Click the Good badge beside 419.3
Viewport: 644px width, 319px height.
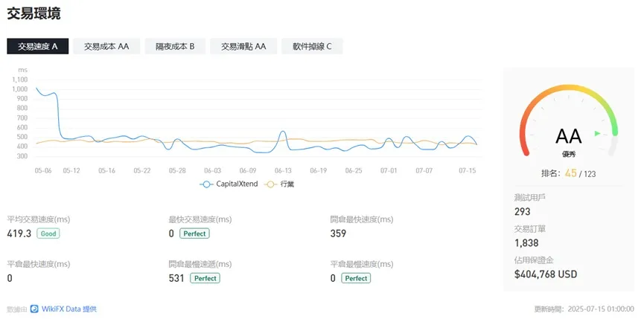tap(48, 233)
